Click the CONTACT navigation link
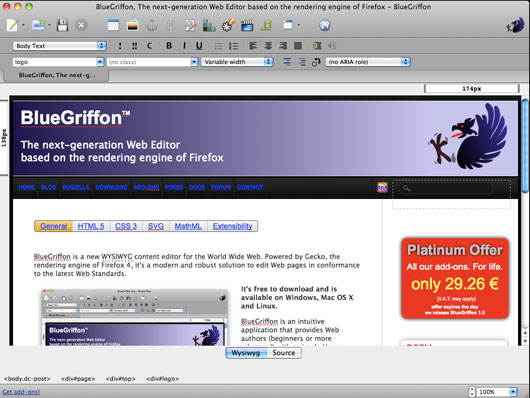The image size is (530, 398). [250, 187]
